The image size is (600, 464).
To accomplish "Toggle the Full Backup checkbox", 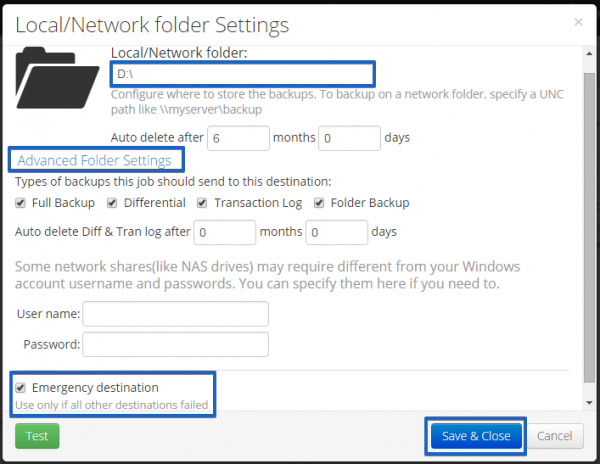I will click(20, 203).
